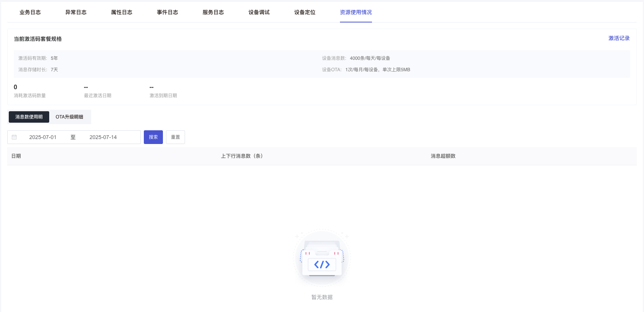The image size is (644, 312).
Task: Open the 业务日志 tab
Action: coord(30,12)
